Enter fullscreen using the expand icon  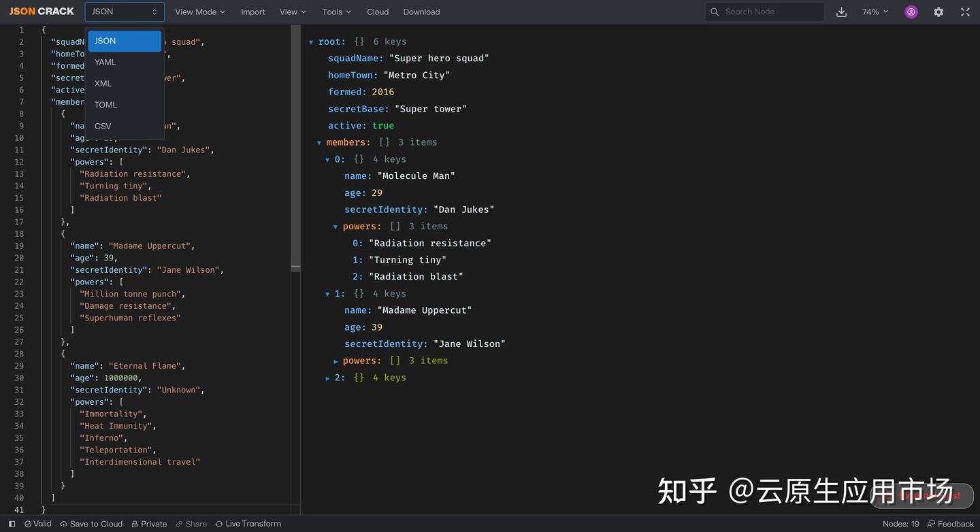coord(965,12)
